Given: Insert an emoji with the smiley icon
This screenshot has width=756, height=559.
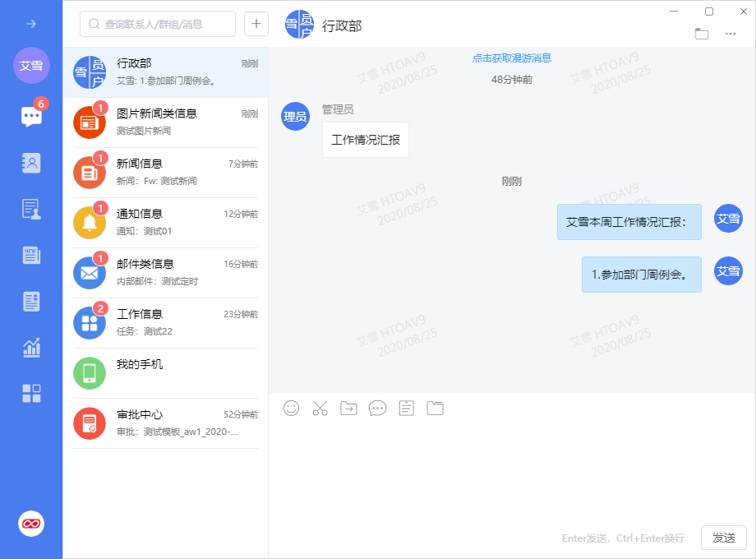Looking at the screenshot, I should point(291,408).
